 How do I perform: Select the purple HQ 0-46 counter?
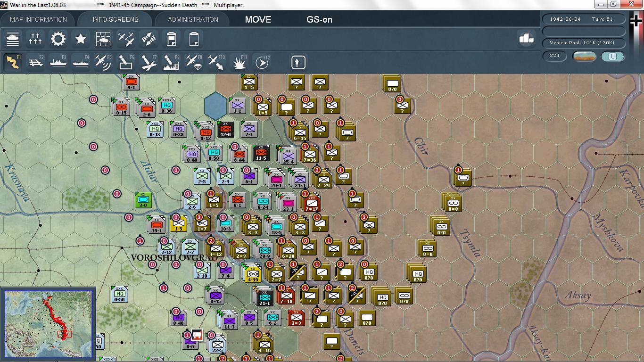(x=178, y=318)
